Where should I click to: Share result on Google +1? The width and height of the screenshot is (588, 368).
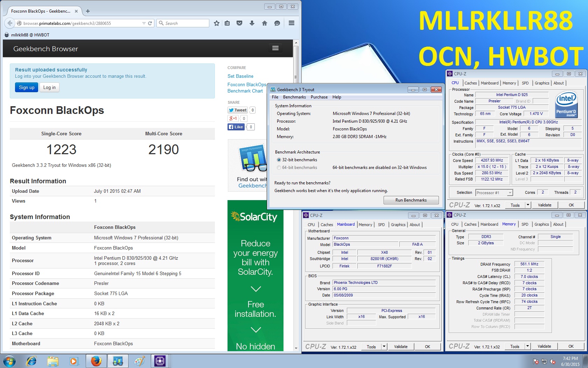pyautogui.click(x=233, y=118)
